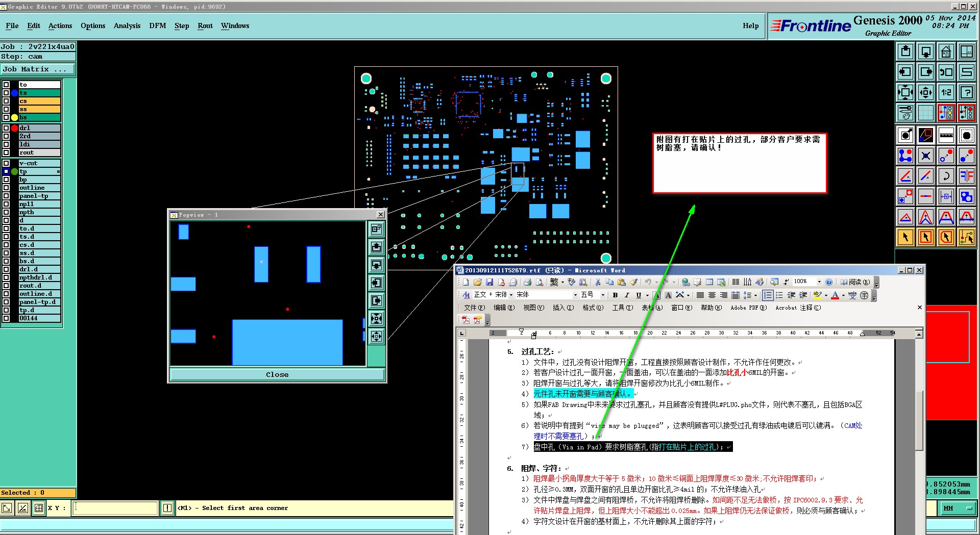Click the Bold button in Word
This screenshot has width=980, height=535.
(x=616, y=295)
